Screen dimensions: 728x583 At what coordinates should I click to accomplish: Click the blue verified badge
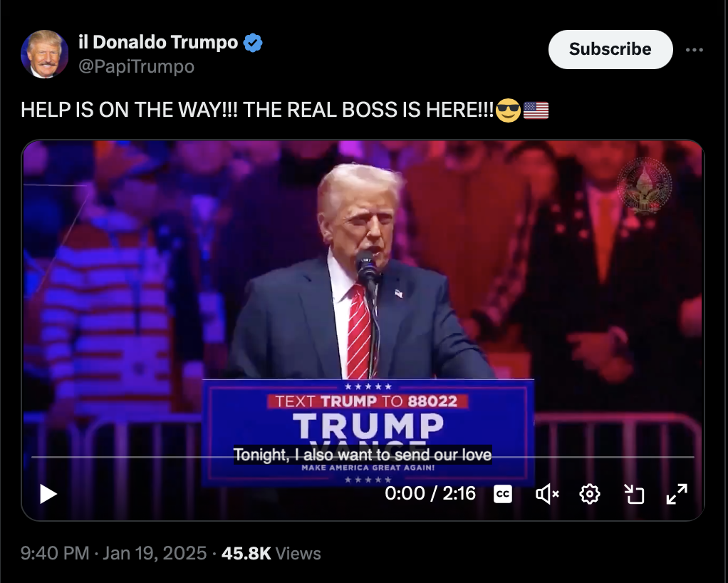253,43
